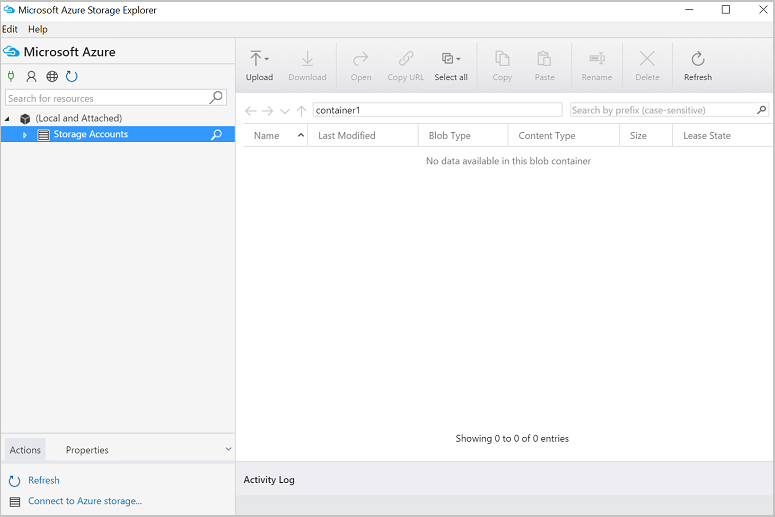Open the Edit menu
775x517 pixels.
click(x=10, y=29)
